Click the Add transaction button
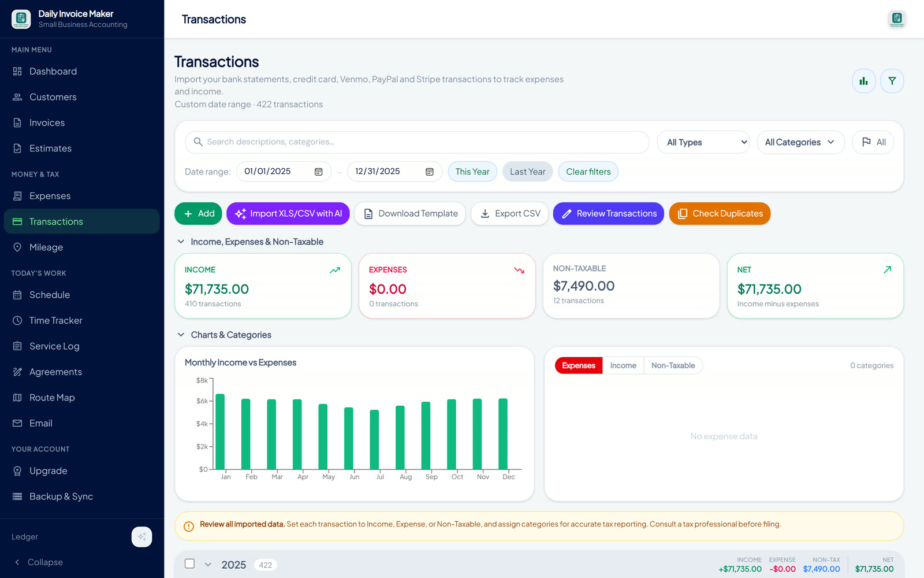Viewport: 924px width, 578px height. tap(199, 213)
